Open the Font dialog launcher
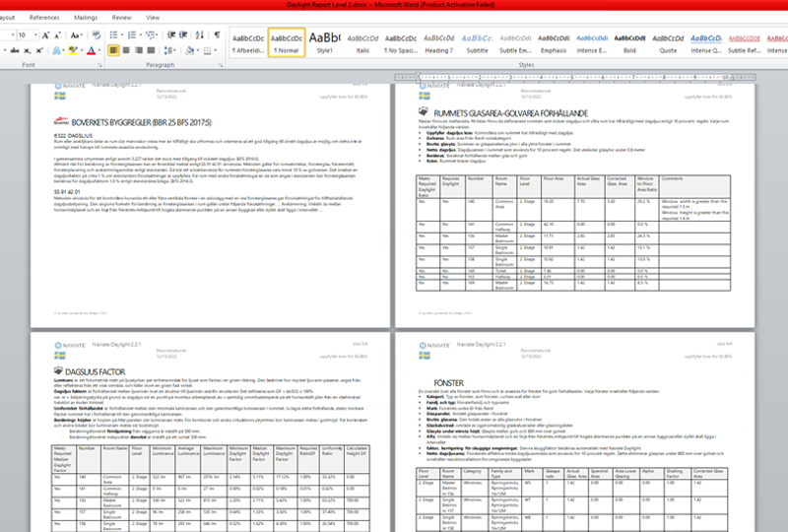The height and width of the screenshot is (532, 788). coord(99,65)
